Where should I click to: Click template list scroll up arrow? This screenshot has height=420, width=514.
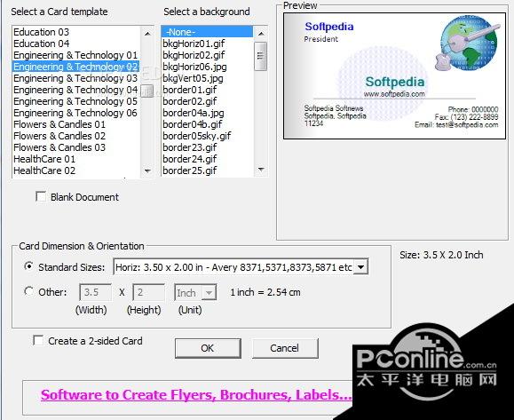point(147,34)
